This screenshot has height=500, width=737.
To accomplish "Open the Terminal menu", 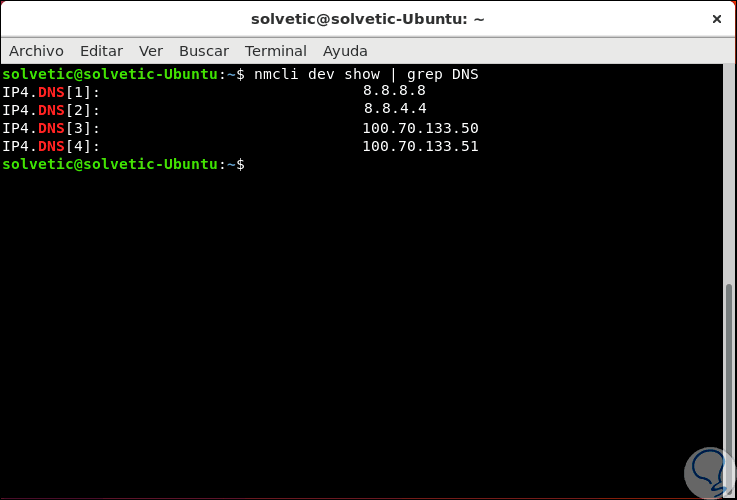I will click(276, 51).
